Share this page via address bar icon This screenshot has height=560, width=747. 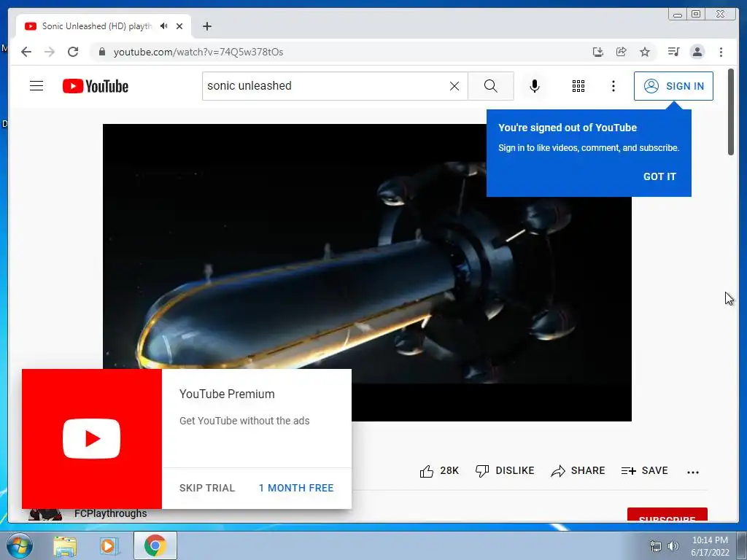(622, 52)
